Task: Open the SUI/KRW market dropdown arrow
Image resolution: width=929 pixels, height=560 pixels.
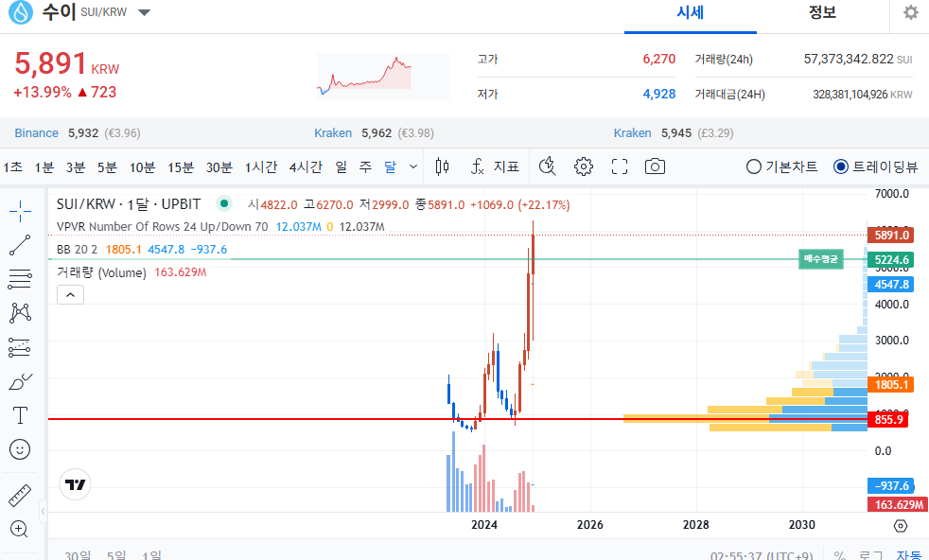Action: [144, 12]
